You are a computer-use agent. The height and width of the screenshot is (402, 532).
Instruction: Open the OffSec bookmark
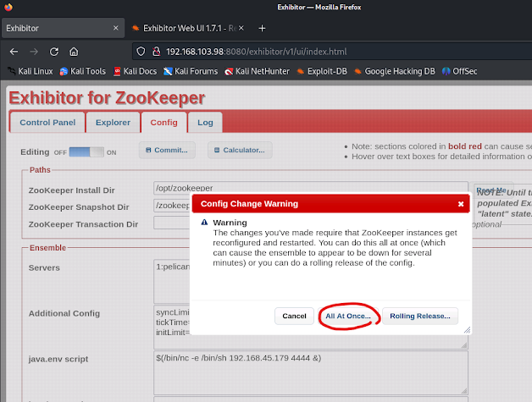pyautogui.click(x=460, y=71)
